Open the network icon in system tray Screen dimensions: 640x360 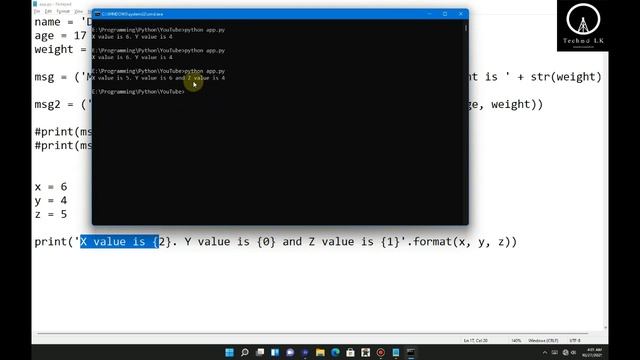[x=565, y=352]
